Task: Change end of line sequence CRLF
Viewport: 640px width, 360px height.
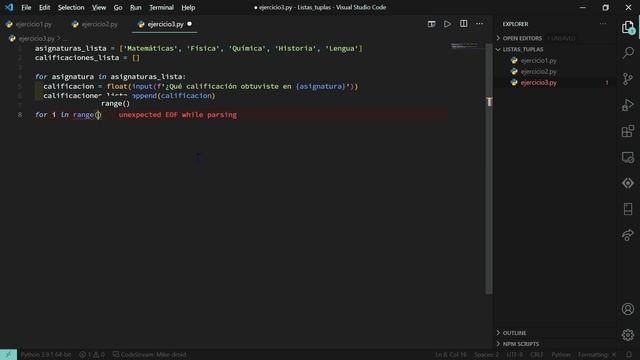Action: point(537,354)
